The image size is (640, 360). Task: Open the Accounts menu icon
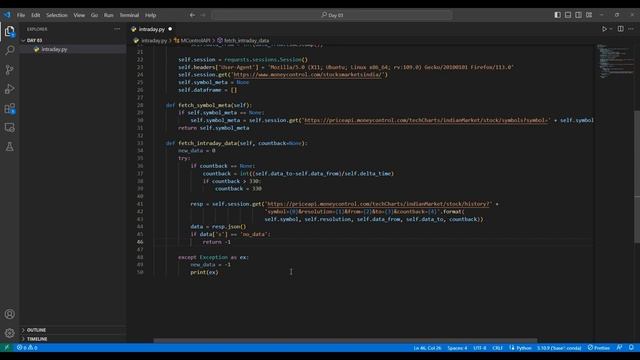[9, 314]
